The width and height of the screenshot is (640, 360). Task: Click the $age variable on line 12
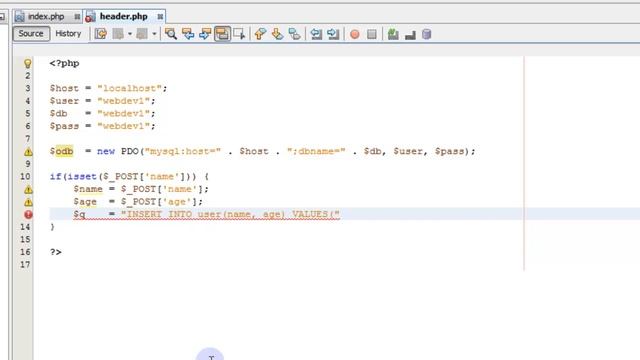tap(85, 202)
